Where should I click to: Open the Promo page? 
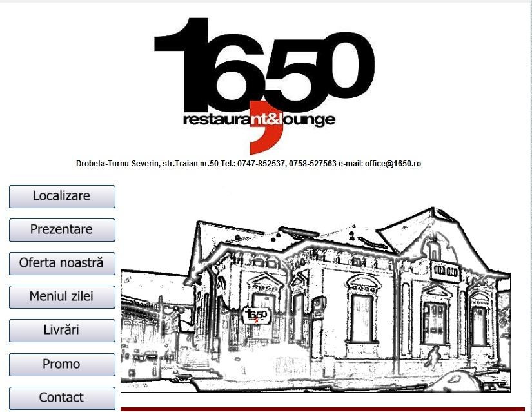click(x=62, y=365)
